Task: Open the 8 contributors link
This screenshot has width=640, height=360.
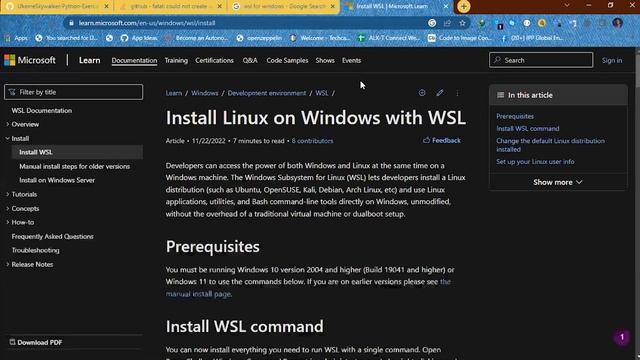Action: [312, 141]
